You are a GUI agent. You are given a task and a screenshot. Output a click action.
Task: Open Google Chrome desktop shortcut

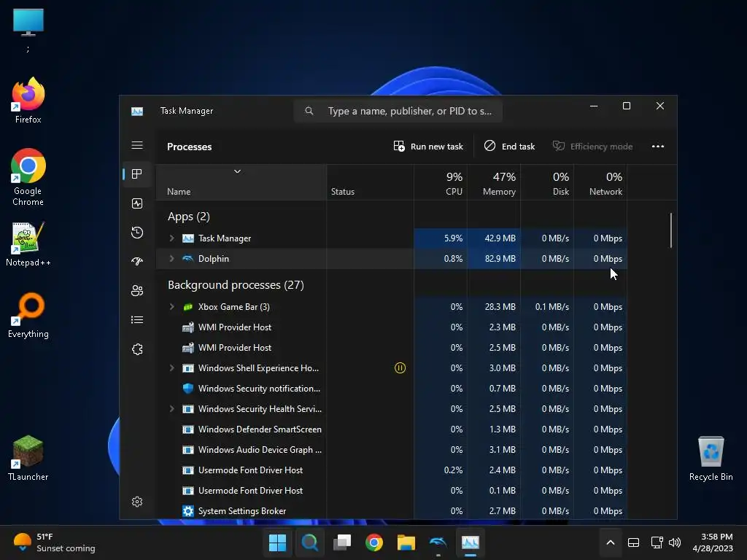click(28, 177)
